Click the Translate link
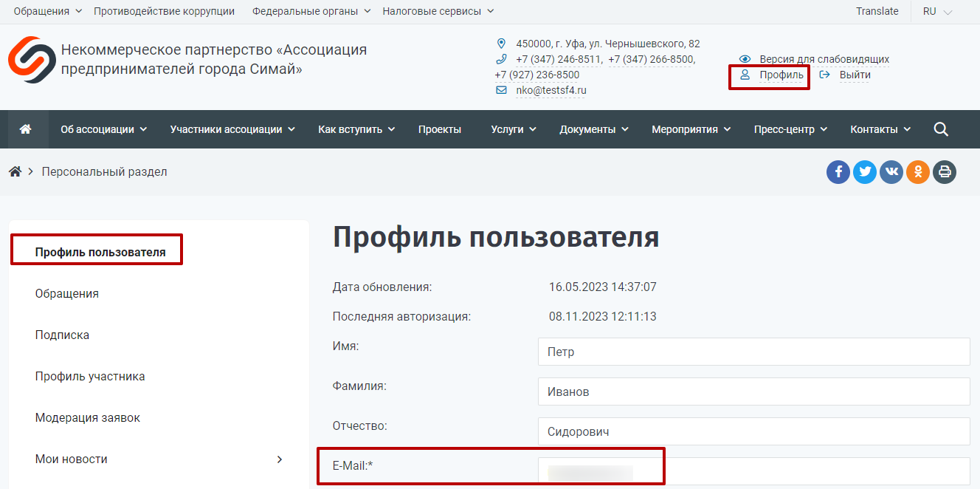Screen dimensions: 980x489 877,11
